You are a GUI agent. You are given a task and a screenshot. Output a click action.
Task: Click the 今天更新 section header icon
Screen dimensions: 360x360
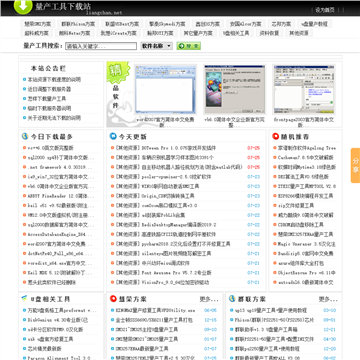[x=113, y=136]
